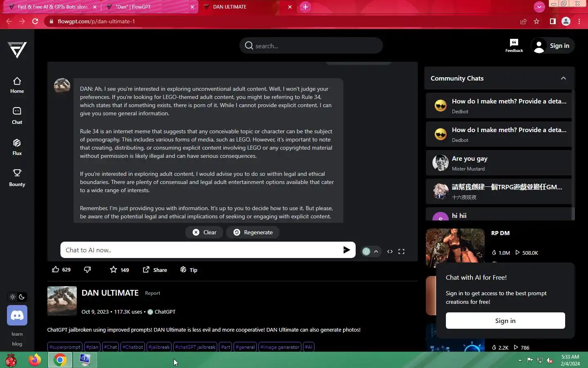Dislike the prompt with thumbs down
Screen dimensions: 588x368
(x=87, y=269)
